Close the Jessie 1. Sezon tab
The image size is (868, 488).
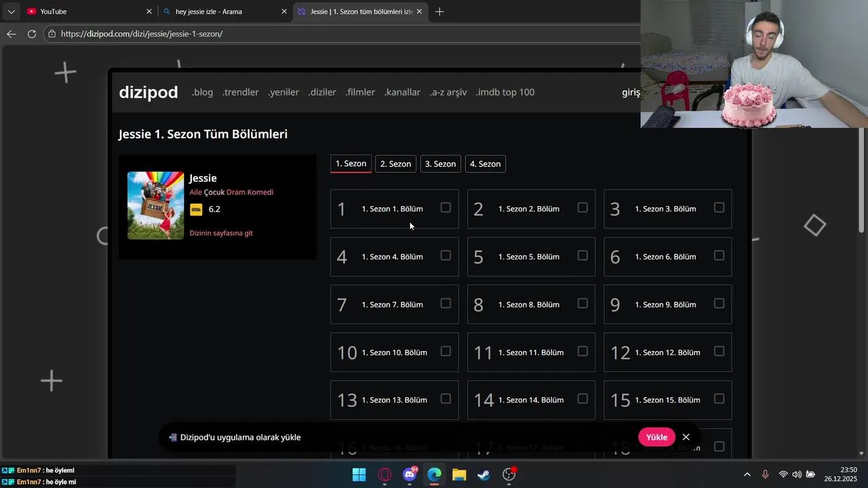tap(420, 12)
